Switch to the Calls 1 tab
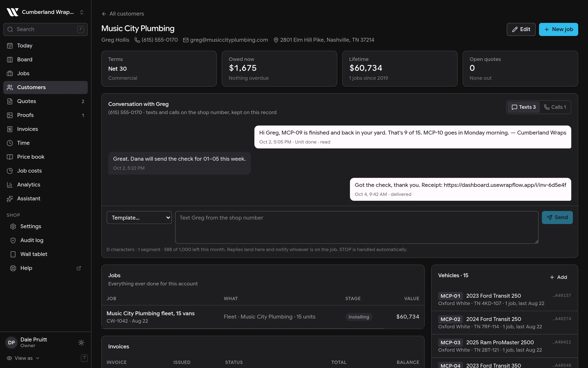The image size is (588, 368). point(555,107)
